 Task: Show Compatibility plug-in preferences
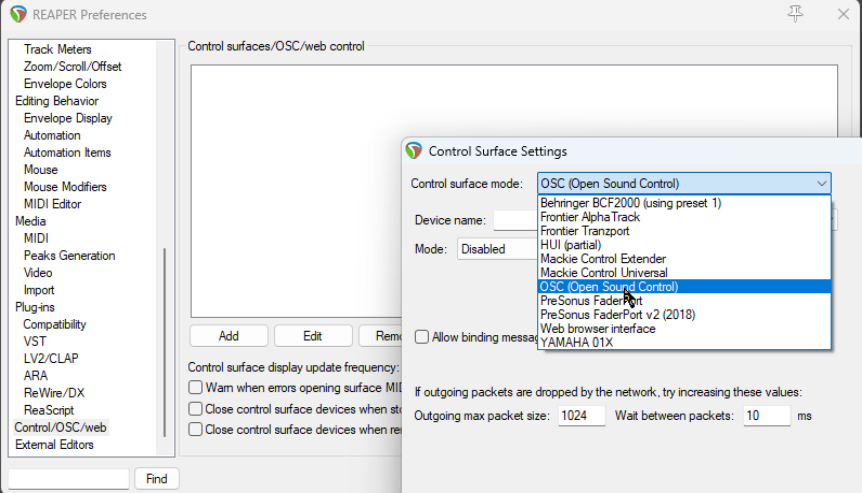(54, 324)
